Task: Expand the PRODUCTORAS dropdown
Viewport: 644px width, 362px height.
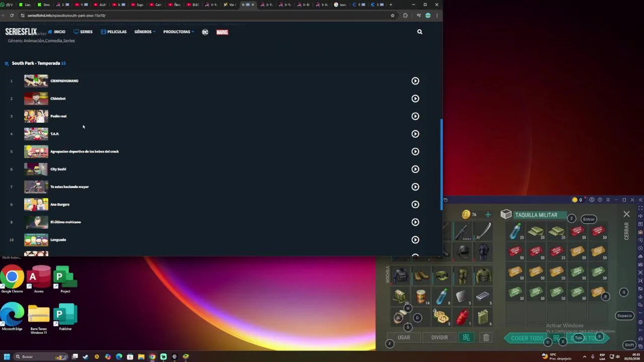Action: (178, 32)
